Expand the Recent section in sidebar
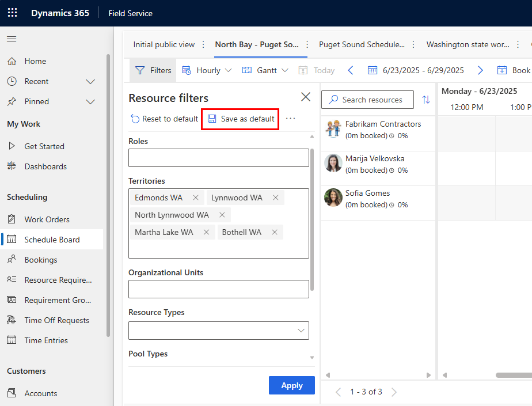 [x=90, y=82]
